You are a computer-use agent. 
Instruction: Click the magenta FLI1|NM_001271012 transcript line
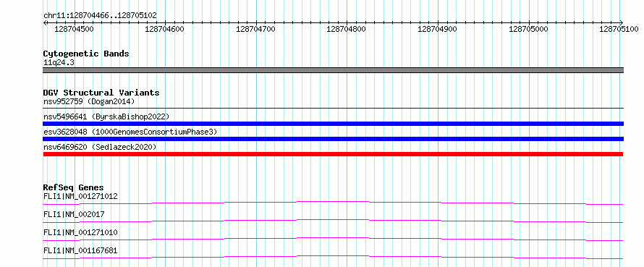[x=333, y=203]
